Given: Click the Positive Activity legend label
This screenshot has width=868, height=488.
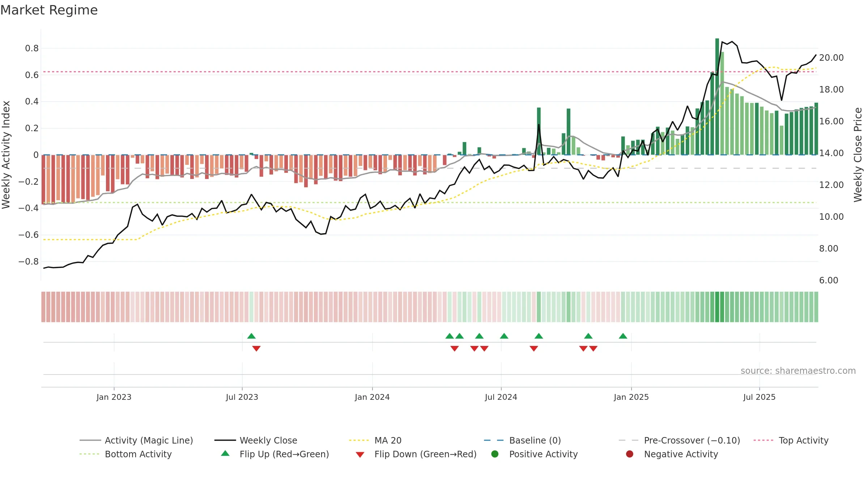Looking at the screenshot, I should pyautogui.click(x=543, y=454).
